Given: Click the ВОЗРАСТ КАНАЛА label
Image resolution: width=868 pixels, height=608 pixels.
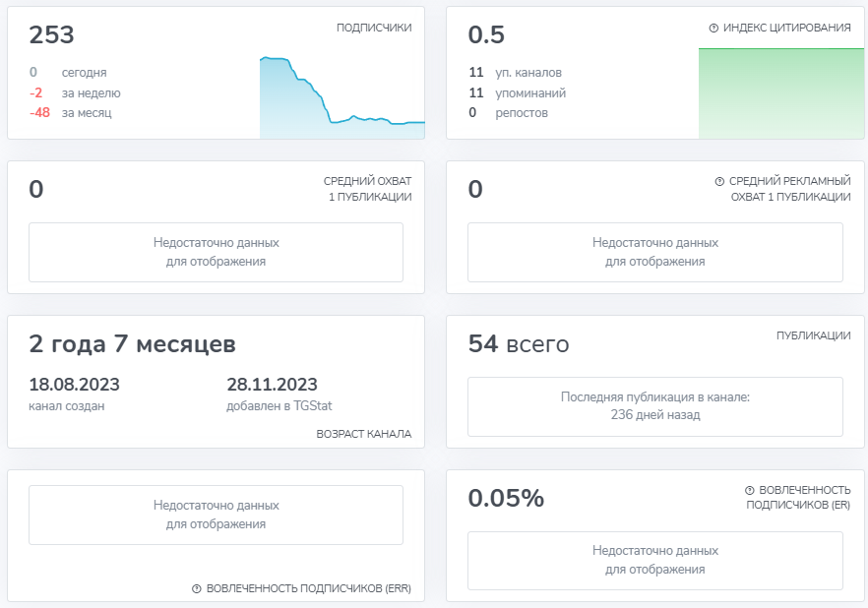Looking at the screenshot, I should pos(363,434).
